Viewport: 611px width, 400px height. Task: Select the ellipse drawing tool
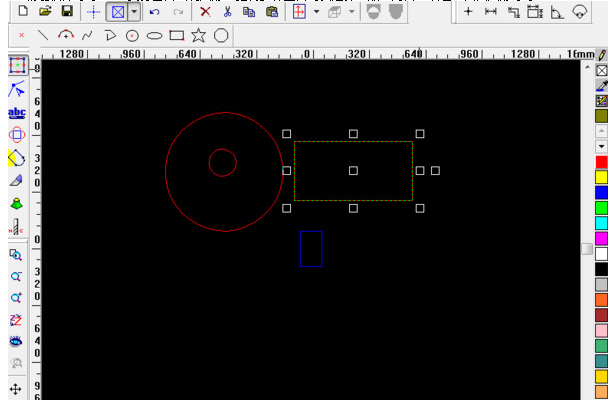[x=154, y=35]
